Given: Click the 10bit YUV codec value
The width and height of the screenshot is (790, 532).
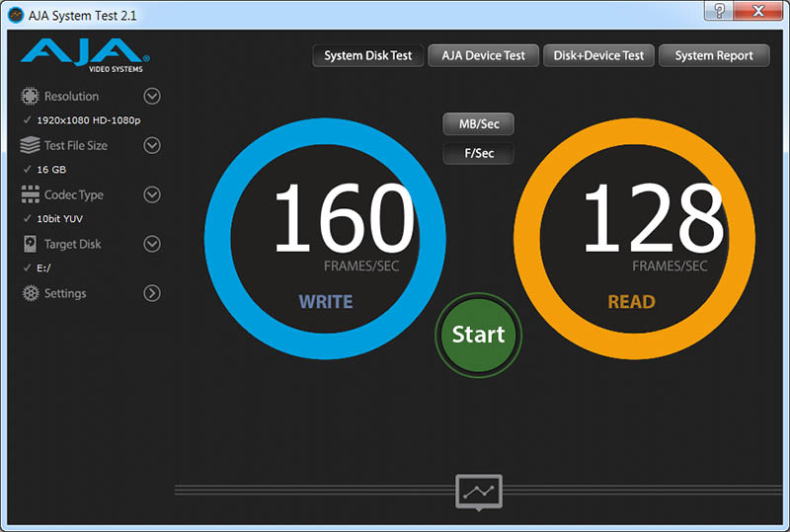Looking at the screenshot, I should (59, 219).
